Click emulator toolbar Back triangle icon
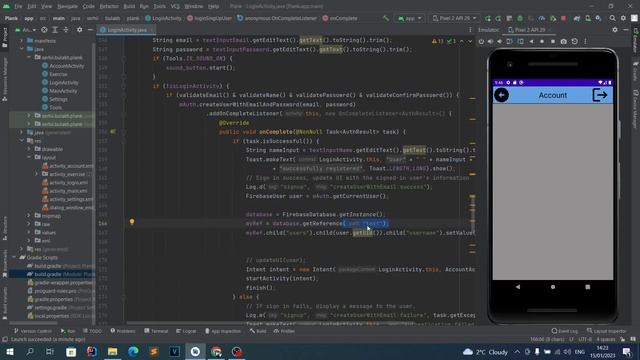Screen dimensions: 640x360 click(531, 41)
